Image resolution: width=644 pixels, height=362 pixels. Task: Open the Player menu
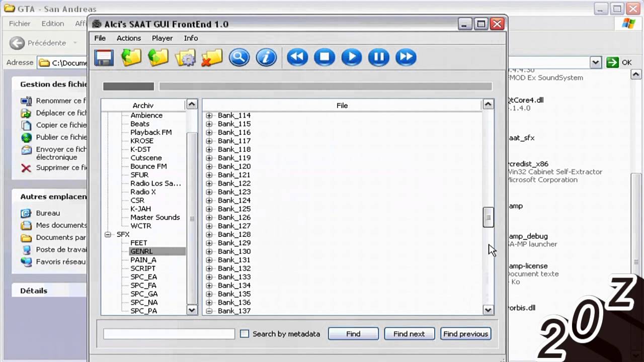pyautogui.click(x=163, y=38)
